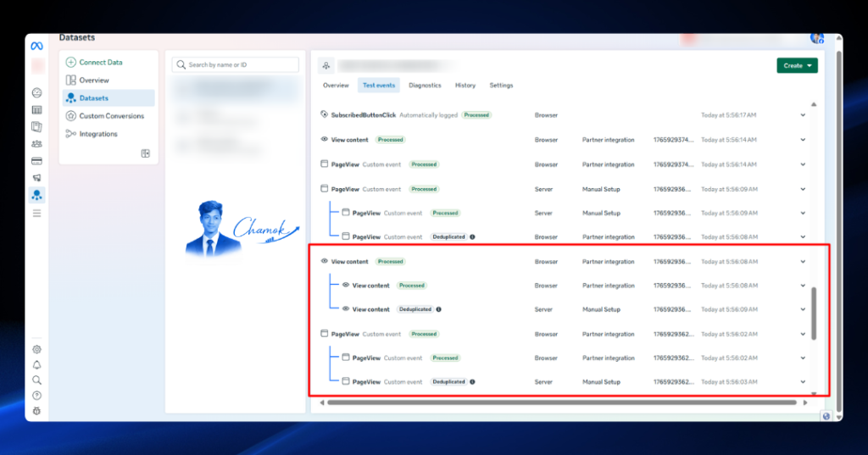The height and width of the screenshot is (455, 868).
Task: Expand the SubscribedButtonClick event row chevron
Action: (803, 115)
